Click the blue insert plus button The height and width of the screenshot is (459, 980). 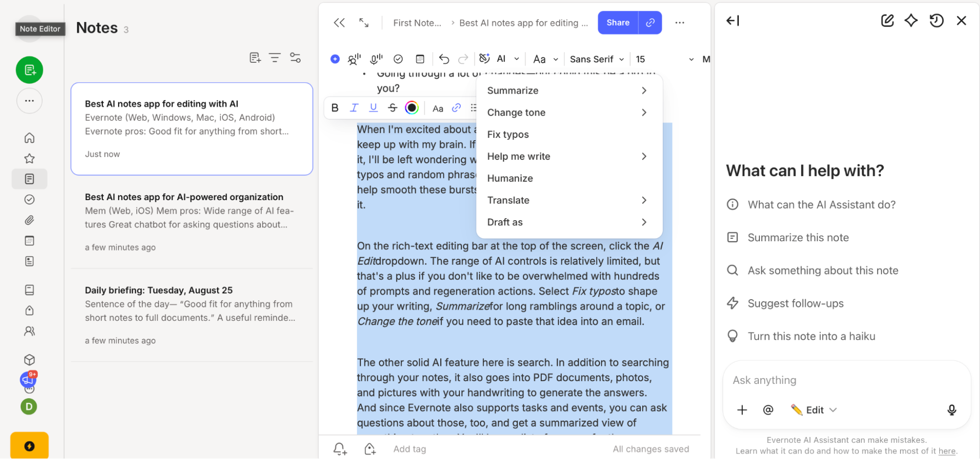coord(335,59)
